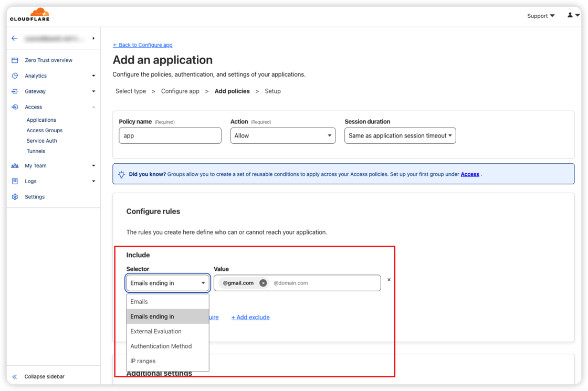Click the Settings gear icon
The height and width of the screenshot is (391, 588).
click(x=15, y=197)
